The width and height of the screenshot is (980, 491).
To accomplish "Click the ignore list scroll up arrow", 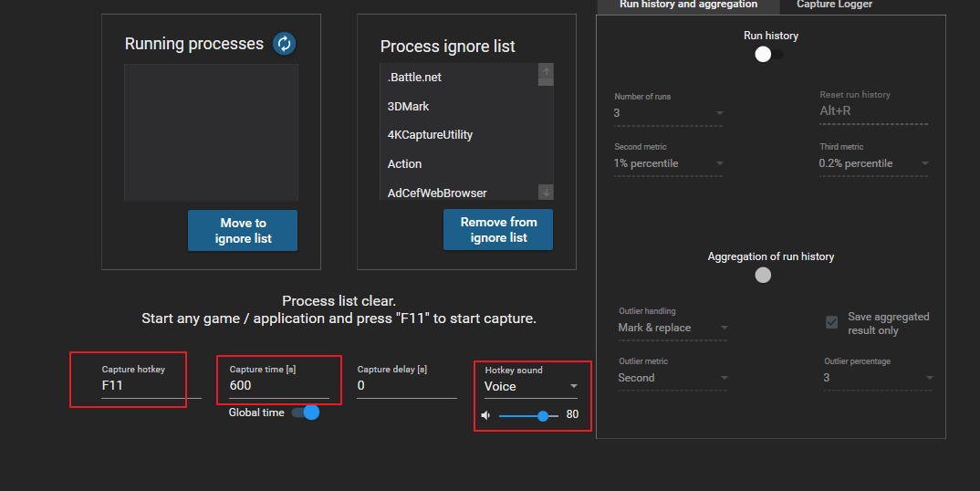I will (546, 71).
